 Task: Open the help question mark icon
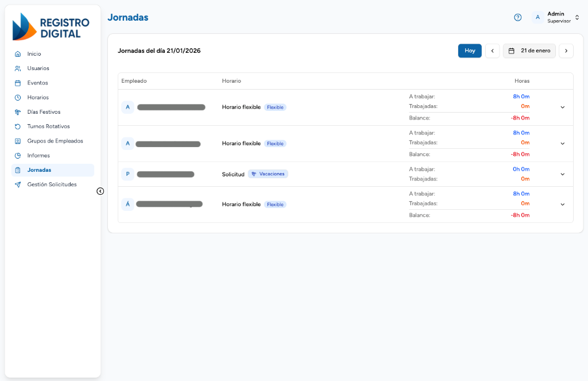pyautogui.click(x=517, y=17)
